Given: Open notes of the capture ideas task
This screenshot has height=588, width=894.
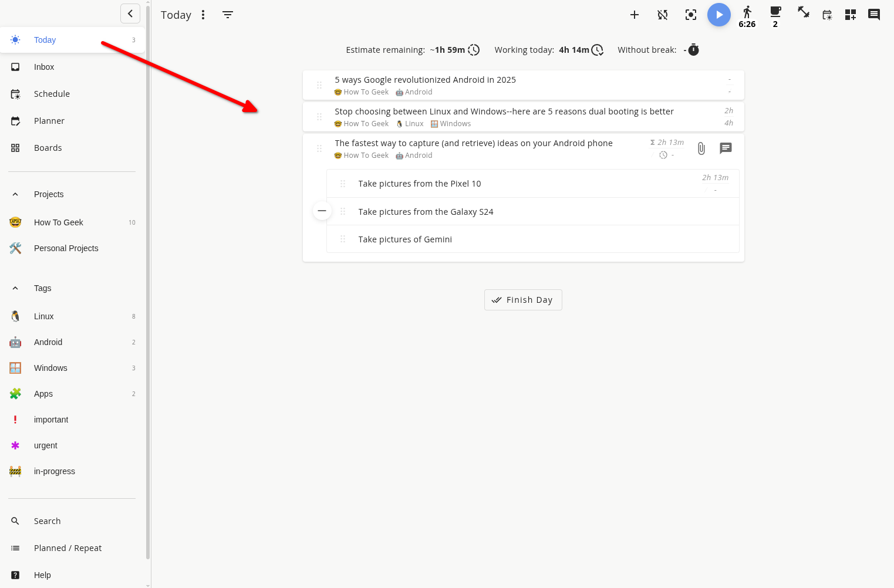Looking at the screenshot, I should pos(726,148).
